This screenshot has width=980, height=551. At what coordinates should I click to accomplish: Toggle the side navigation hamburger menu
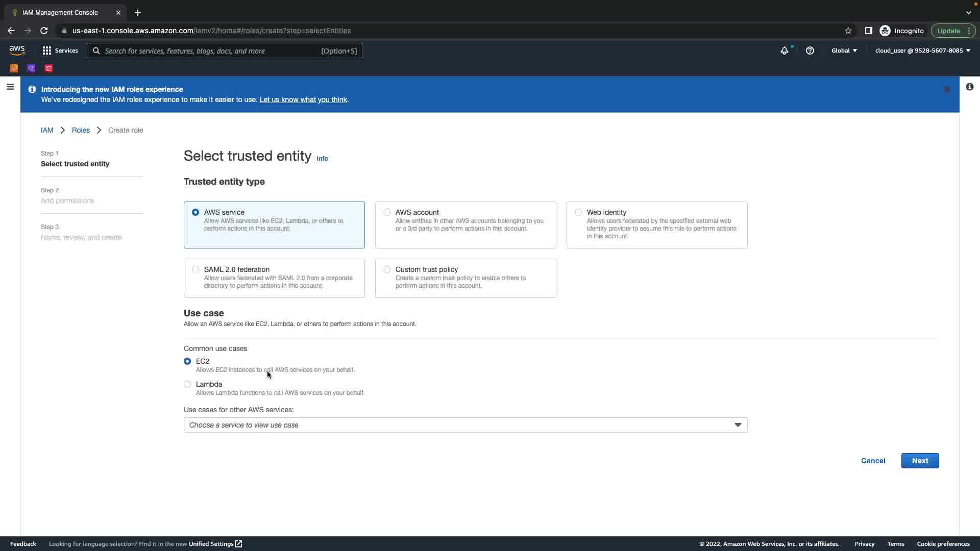[10, 87]
